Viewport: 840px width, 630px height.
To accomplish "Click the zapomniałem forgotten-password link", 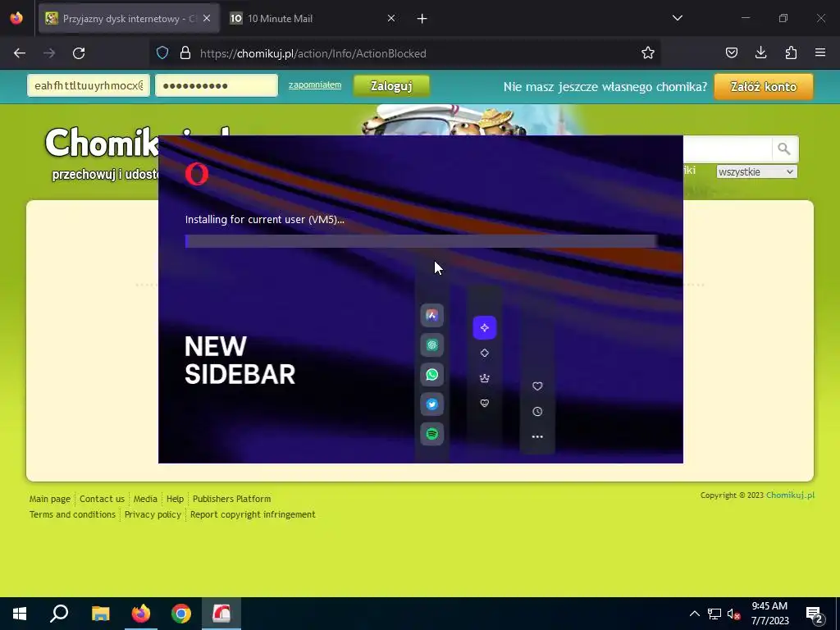I will click(315, 84).
